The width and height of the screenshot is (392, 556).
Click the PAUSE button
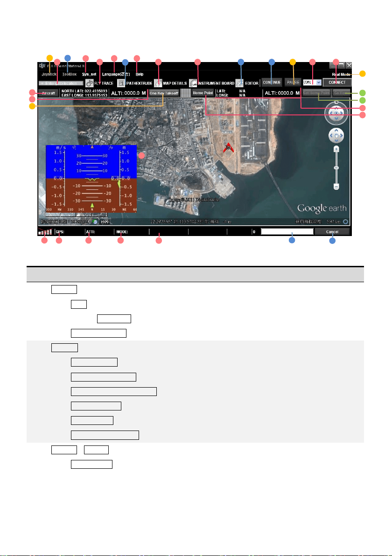pos(293,82)
